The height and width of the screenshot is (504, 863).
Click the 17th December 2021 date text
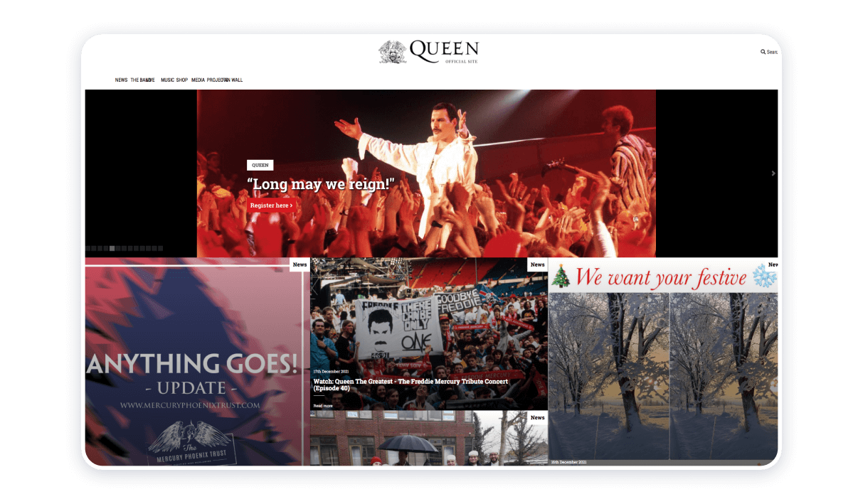pyautogui.click(x=331, y=371)
